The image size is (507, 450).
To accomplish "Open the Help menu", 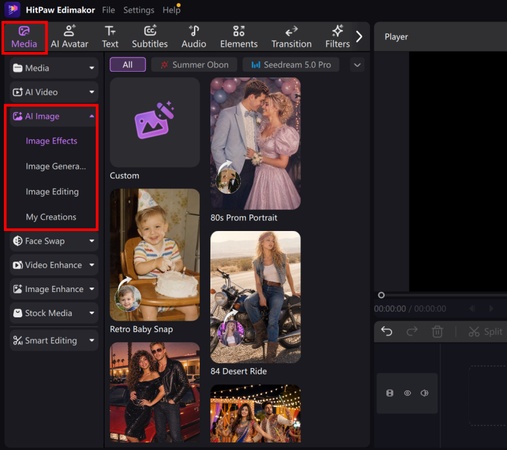I will pos(171,10).
